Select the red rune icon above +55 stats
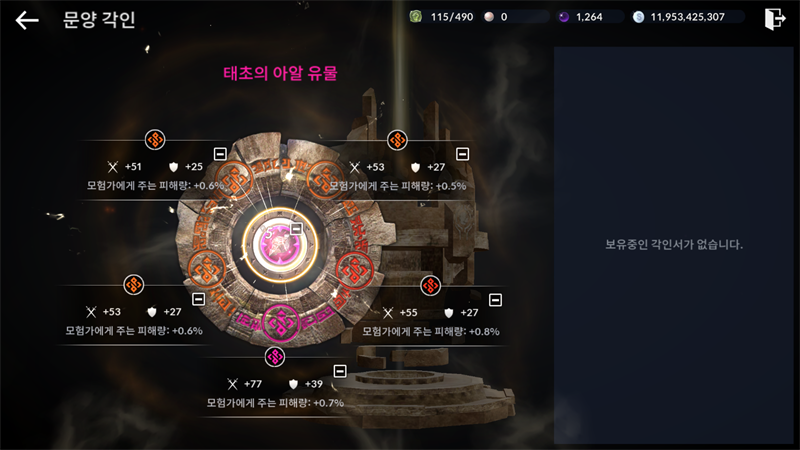This screenshot has height=450, width=800. coord(430,285)
